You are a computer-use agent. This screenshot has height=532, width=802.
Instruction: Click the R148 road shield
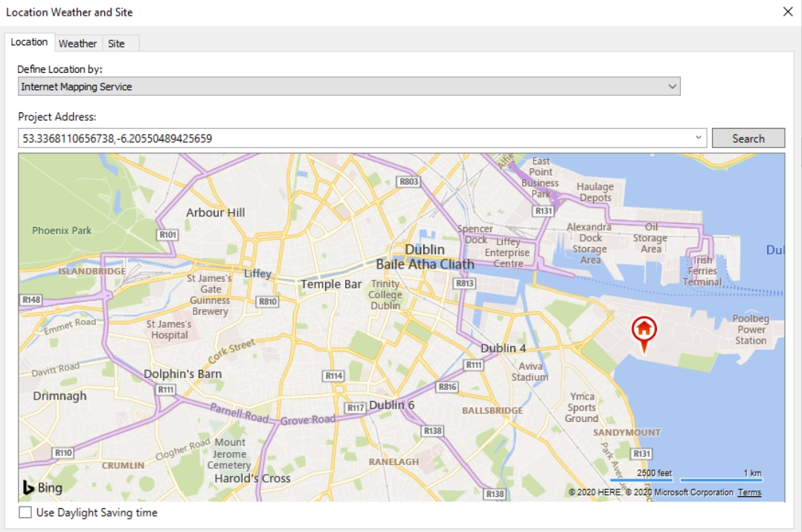click(31, 300)
